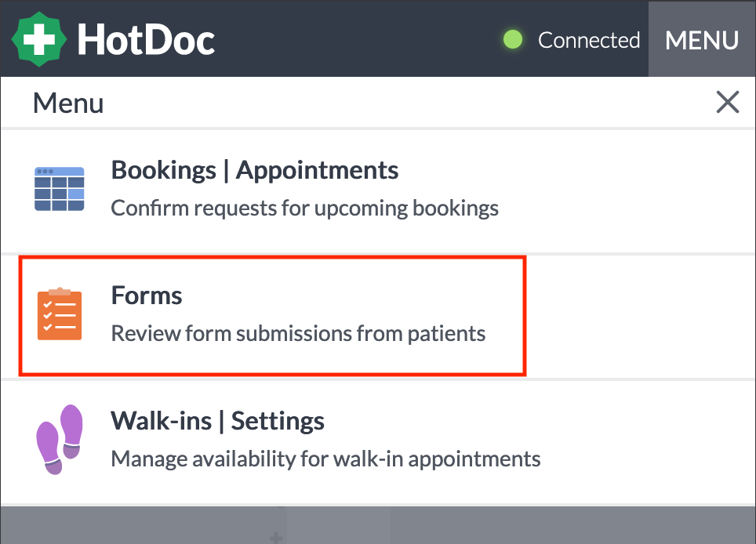The height and width of the screenshot is (544, 756).
Task: Select Confirm requests for upcoming bookings text
Action: tap(305, 209)
